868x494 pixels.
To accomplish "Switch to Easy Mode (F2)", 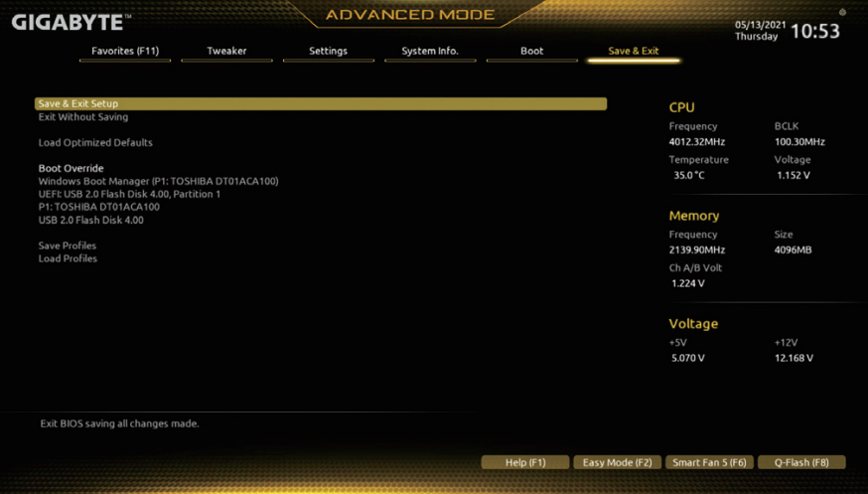I will click(617, 462).
